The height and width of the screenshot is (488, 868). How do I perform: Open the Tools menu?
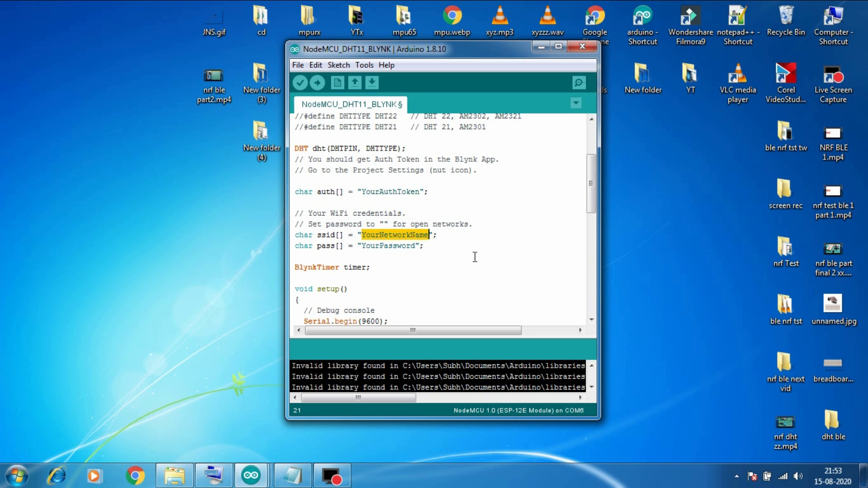coord(364,65)
